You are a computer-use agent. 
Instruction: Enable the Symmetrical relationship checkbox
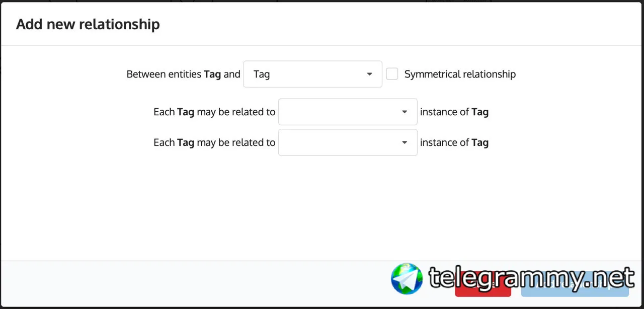click(392, 74)
